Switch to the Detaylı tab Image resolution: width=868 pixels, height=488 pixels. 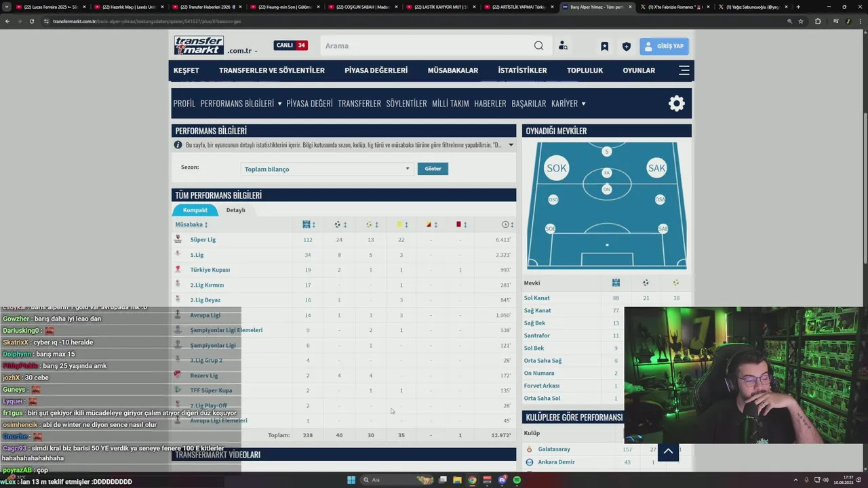click(x=235, y=210)
